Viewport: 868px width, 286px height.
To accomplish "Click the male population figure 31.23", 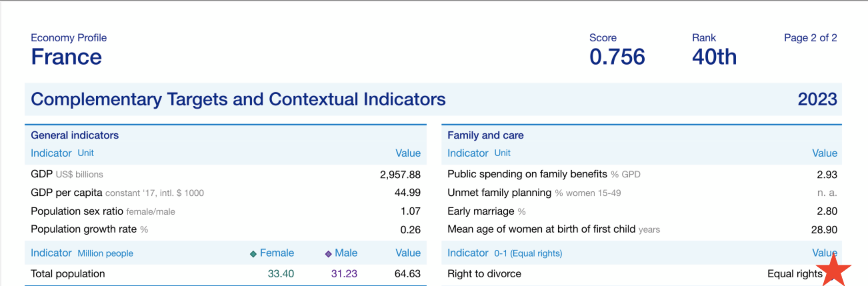I will click(x=344, y=273).
